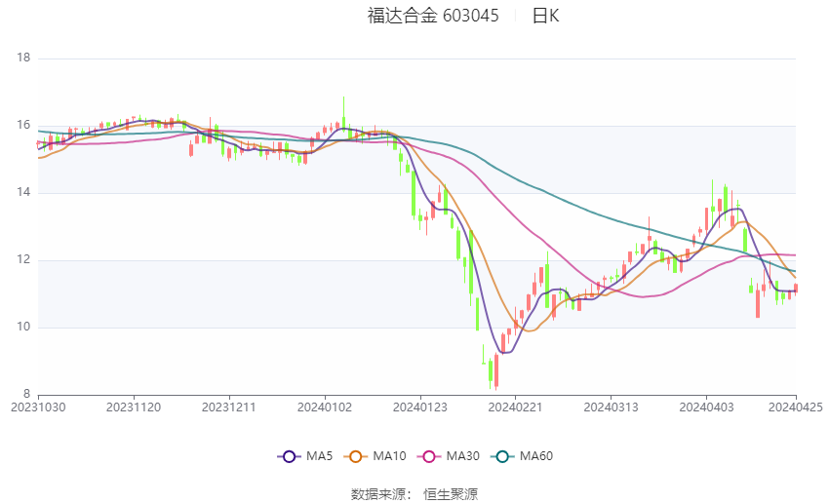The height and width of the screenshot is (504, 829).
Task: Toggle the MA60 legend series
Action: 522,456
